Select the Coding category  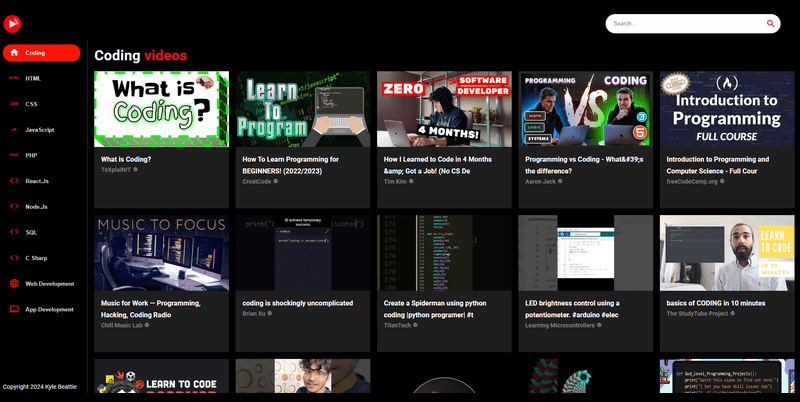(x=41, y=53)
